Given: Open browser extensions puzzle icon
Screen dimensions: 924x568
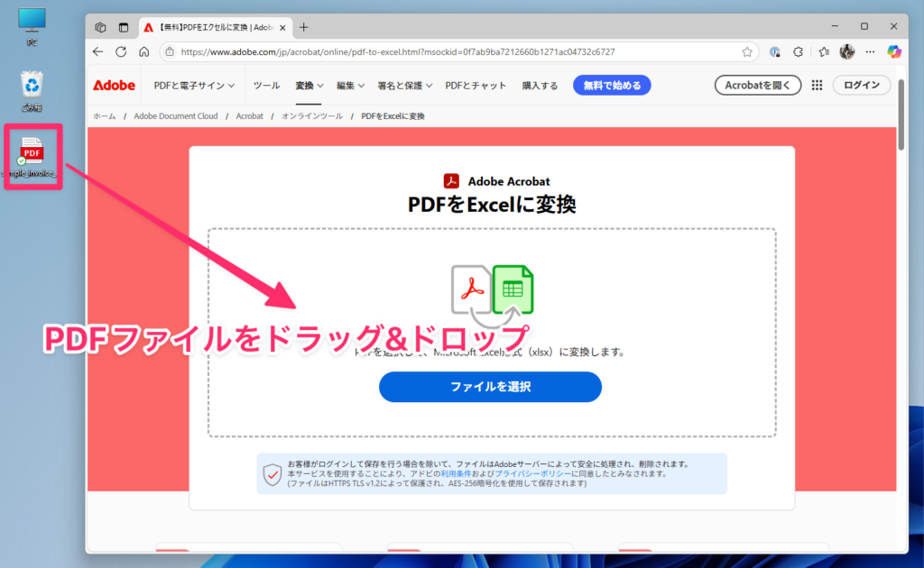Looking at the screenshot, I should (x=798, y=51).
